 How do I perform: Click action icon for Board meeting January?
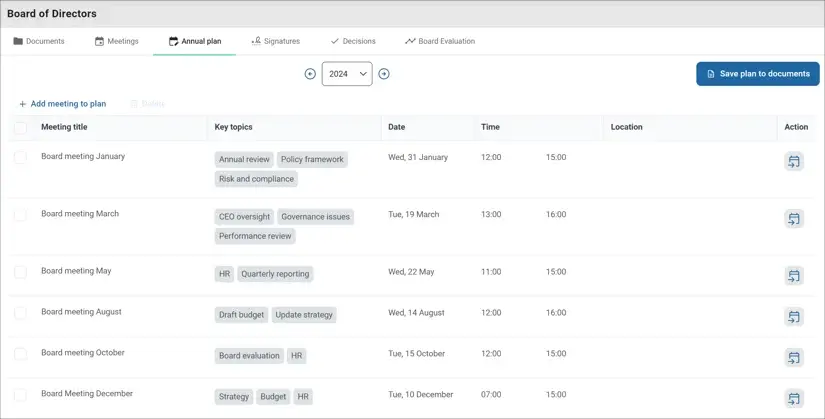[794, 162]
